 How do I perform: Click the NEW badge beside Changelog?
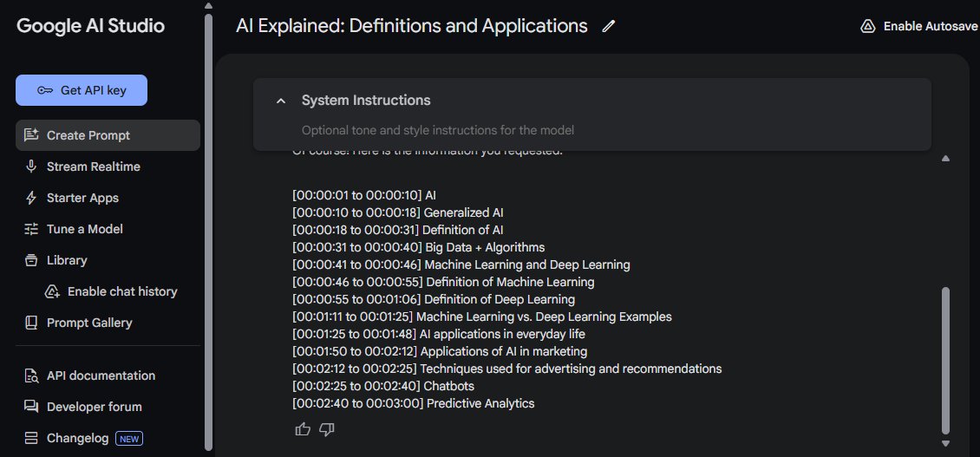[128, 439]
